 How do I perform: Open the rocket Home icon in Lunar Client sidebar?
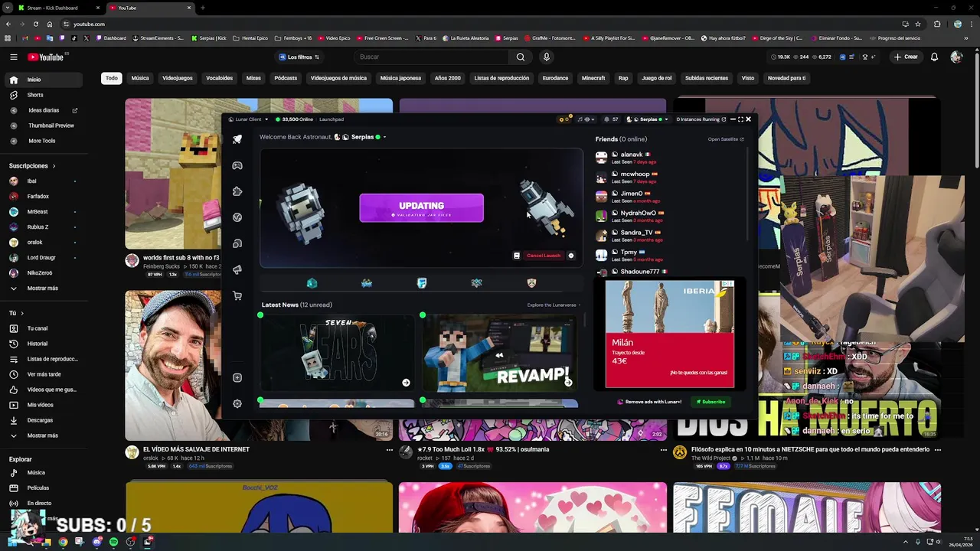tap(237, 139)
